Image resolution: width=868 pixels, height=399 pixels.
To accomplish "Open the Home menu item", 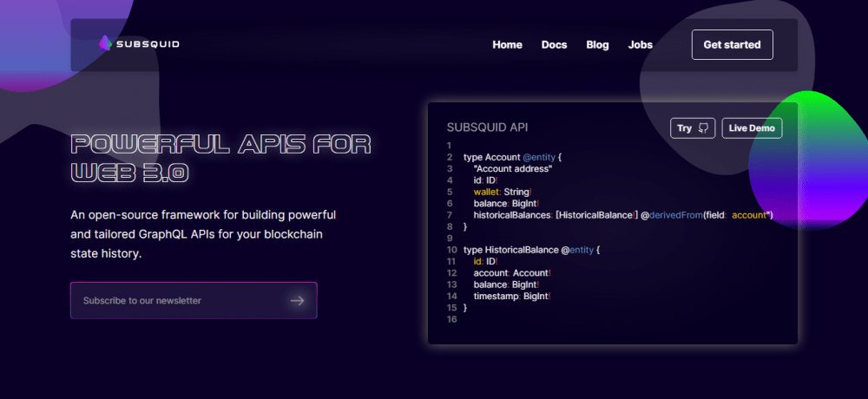I will tap(507, 45).
